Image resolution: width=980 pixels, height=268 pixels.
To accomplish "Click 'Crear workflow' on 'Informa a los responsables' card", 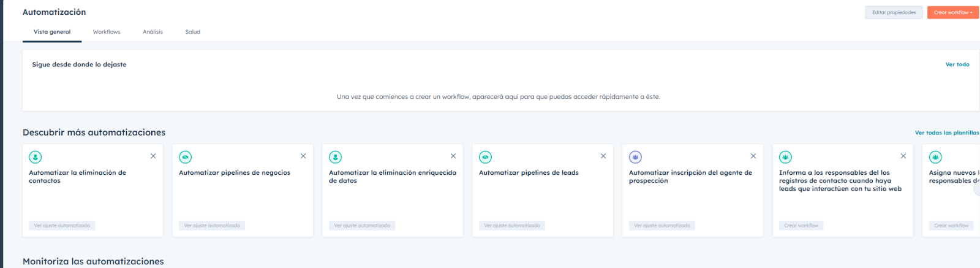I will 801,226.
